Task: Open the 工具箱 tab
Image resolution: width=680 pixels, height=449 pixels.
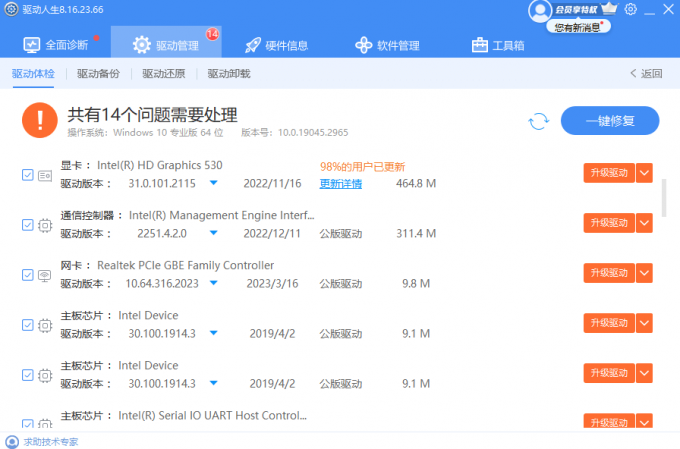Action: pyautogui.click(x=498, y=45)
